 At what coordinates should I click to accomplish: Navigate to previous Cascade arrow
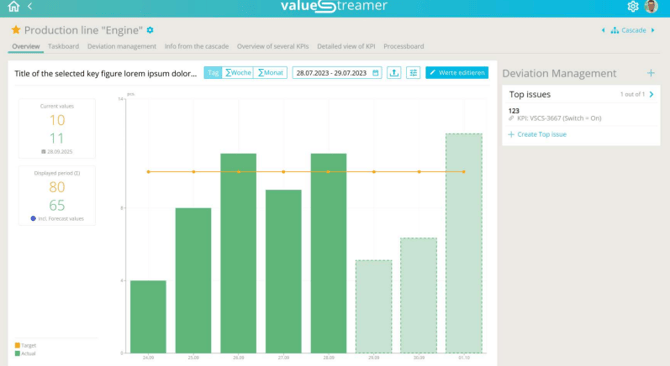pyautogui.click(x=603, y=30)
